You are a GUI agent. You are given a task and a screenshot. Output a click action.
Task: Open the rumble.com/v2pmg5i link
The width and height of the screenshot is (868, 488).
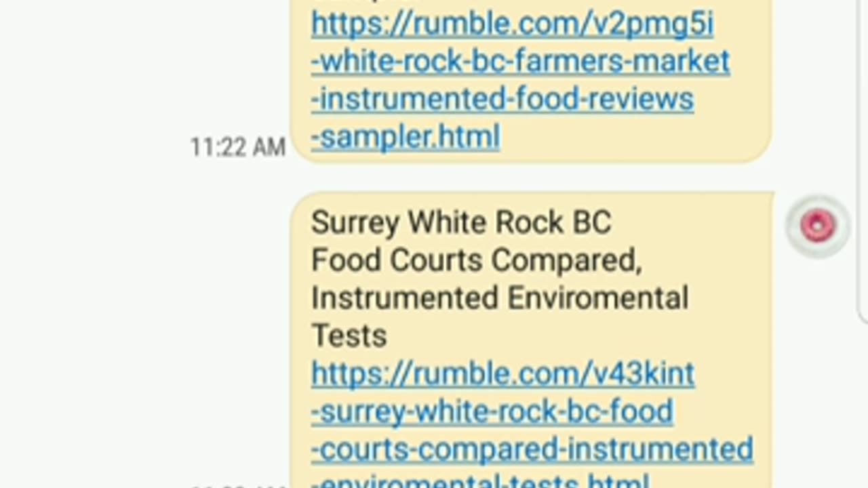pos(512,24)
